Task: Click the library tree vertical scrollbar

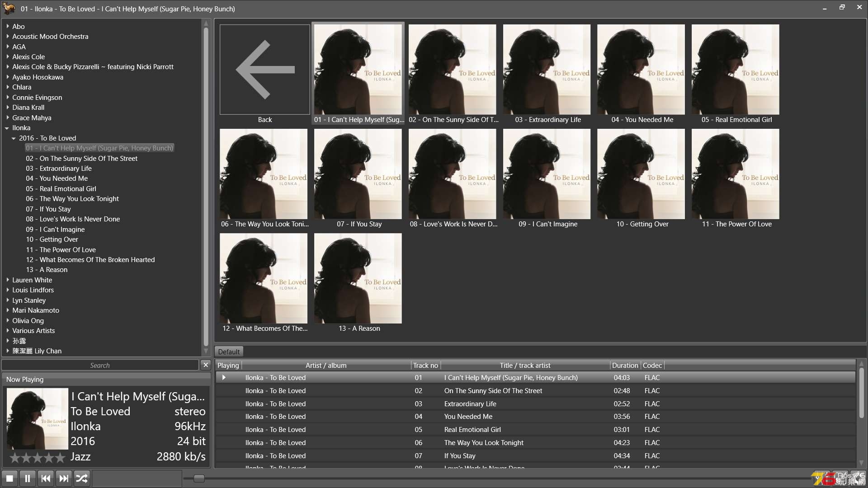Action: [206, 187]
